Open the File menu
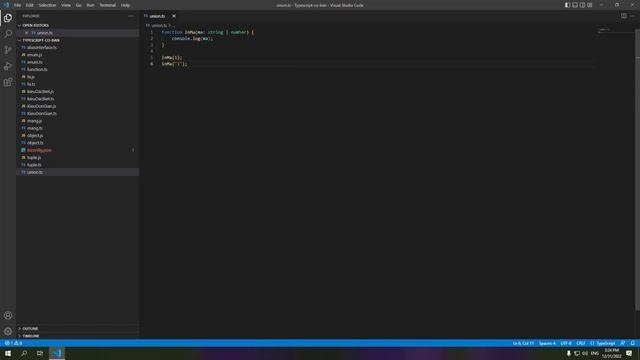This screenshot has width=640, height=360. pyautogui.click(x=18, y=5)
